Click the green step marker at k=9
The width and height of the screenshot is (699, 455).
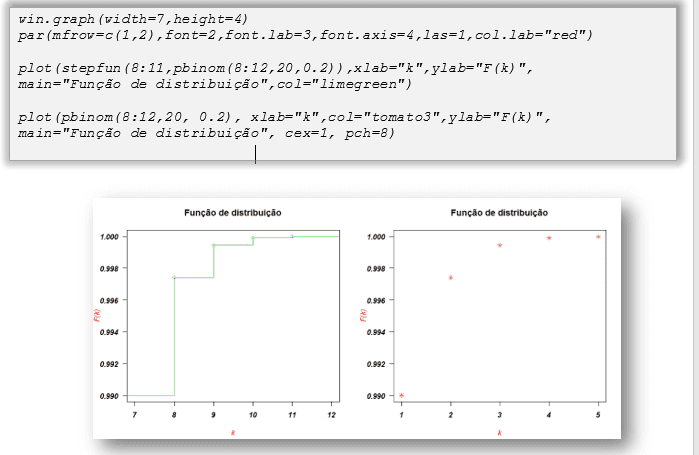point(213,245)
